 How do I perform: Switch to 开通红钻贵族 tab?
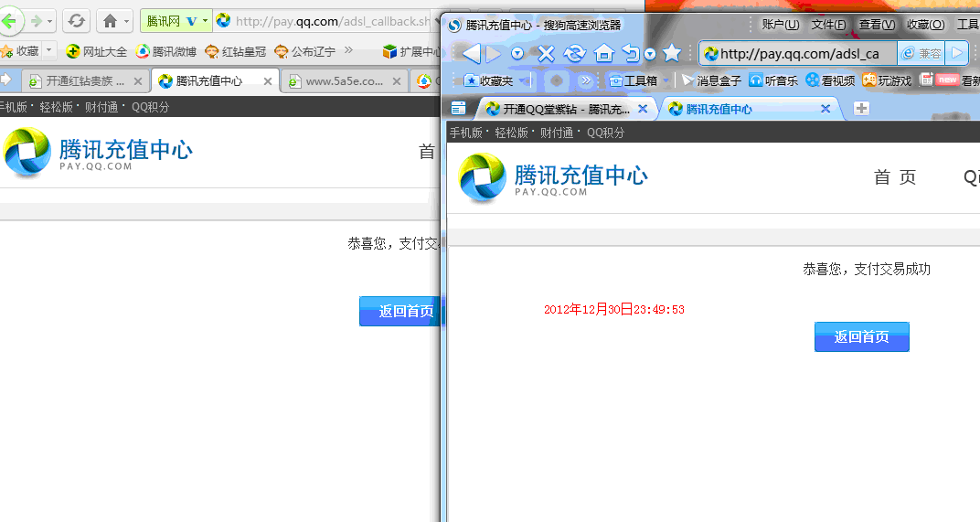coord(86,81)
